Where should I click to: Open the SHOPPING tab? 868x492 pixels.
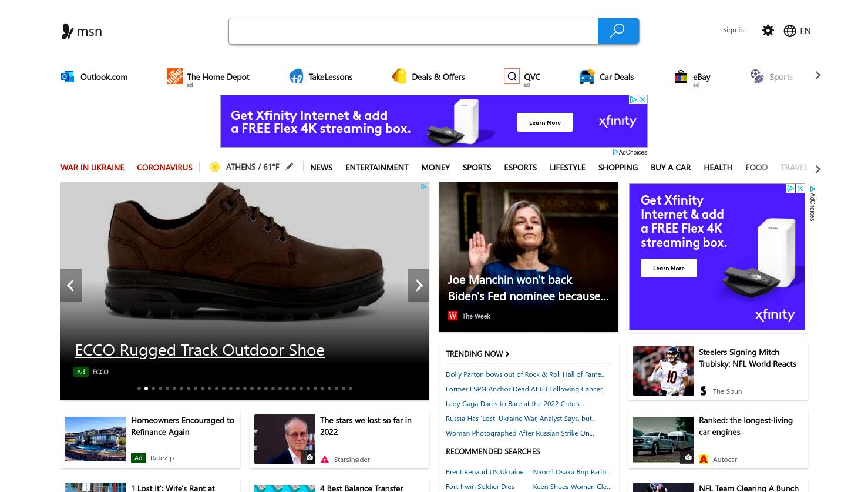pos(618,168)
